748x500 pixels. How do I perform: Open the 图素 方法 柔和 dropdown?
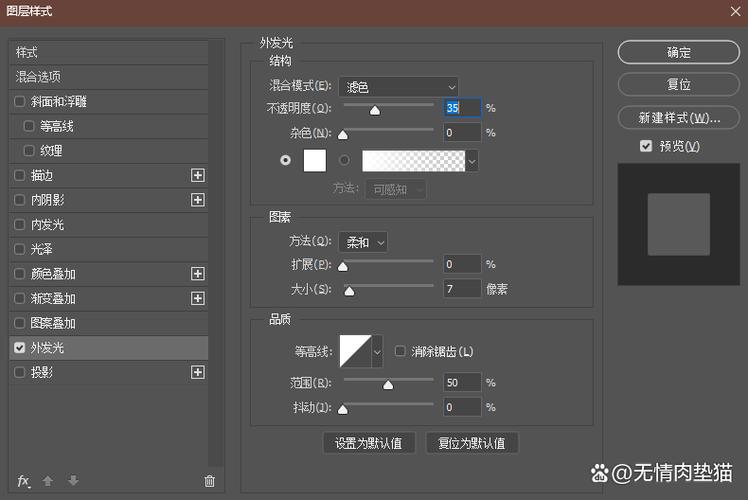tap(363, 242)
